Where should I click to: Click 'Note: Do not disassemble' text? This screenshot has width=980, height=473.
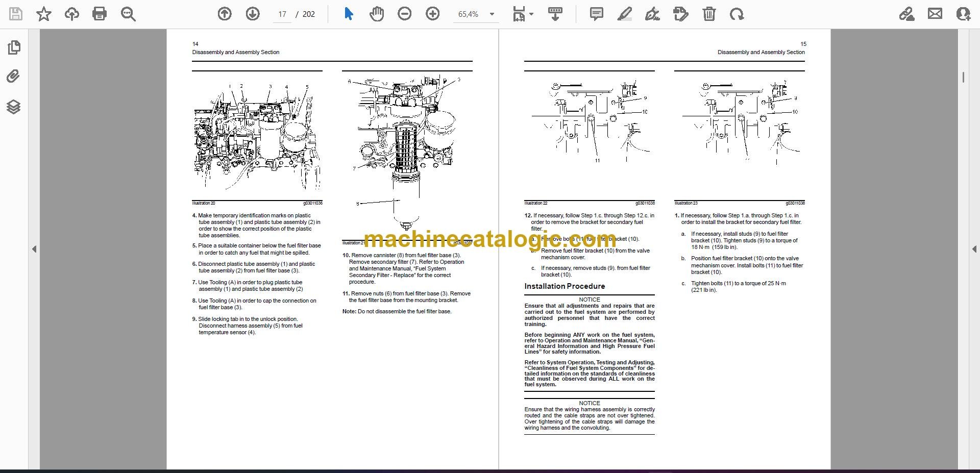397,311
